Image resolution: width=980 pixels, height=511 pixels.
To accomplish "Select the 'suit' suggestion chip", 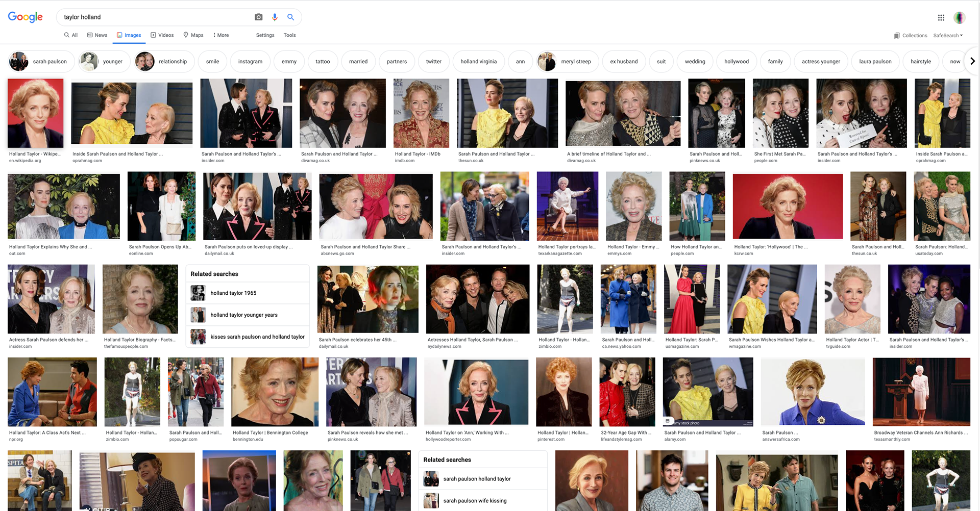I will pos(661,62).
